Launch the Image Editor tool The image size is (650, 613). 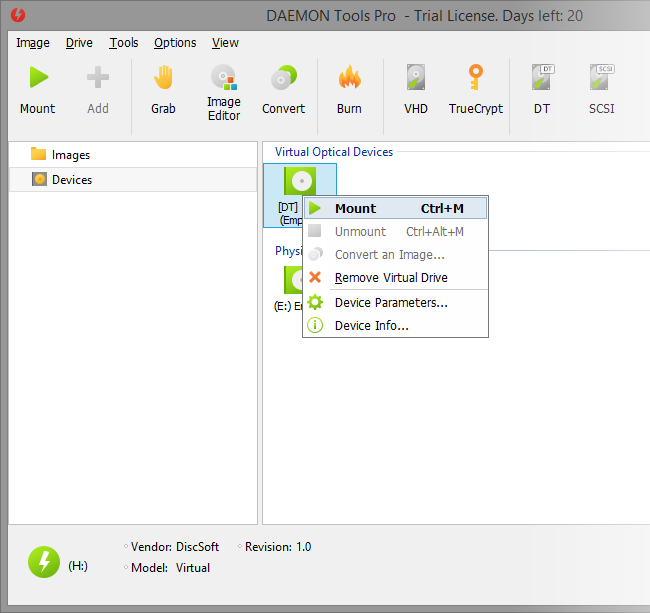pos(224,92)
